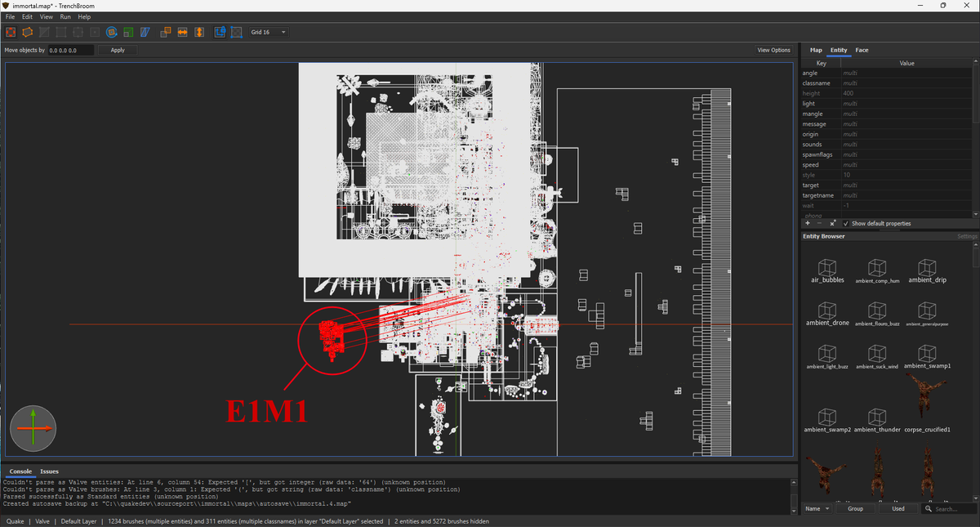Select the air_bubbles entity

point(828,272)
